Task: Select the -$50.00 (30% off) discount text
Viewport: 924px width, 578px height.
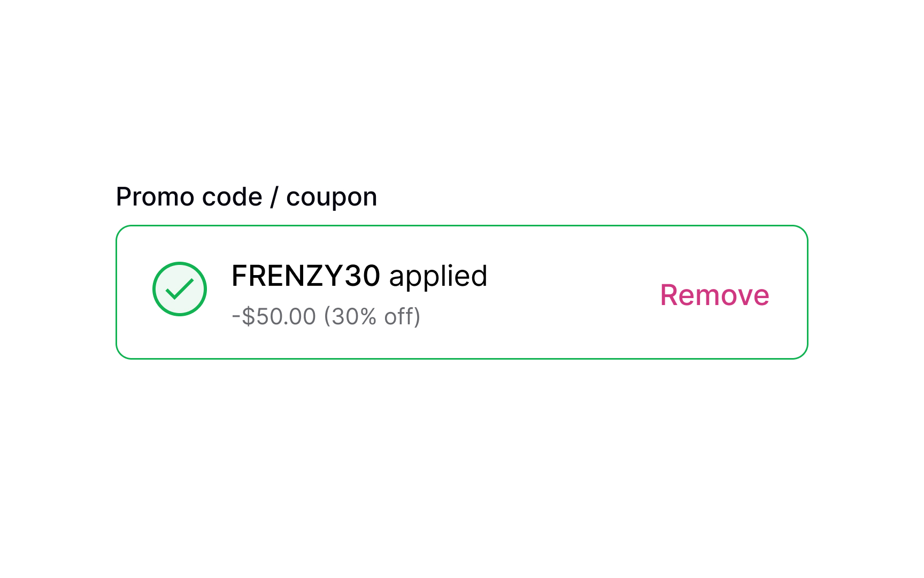Action: click(326, 316)
